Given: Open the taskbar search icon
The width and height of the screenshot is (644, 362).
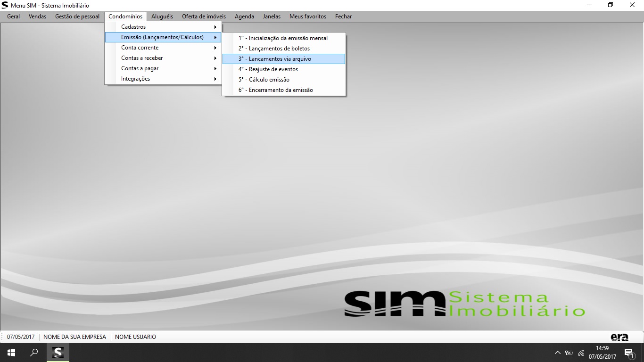Looking at the screenshot, I should [34, 353].
